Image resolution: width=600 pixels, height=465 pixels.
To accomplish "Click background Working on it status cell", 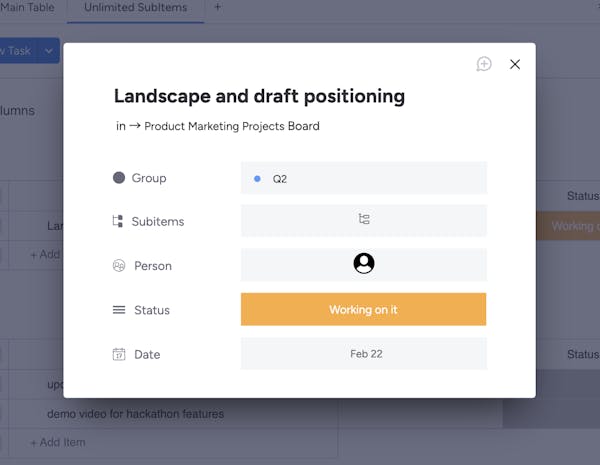I will click(568, 226).
